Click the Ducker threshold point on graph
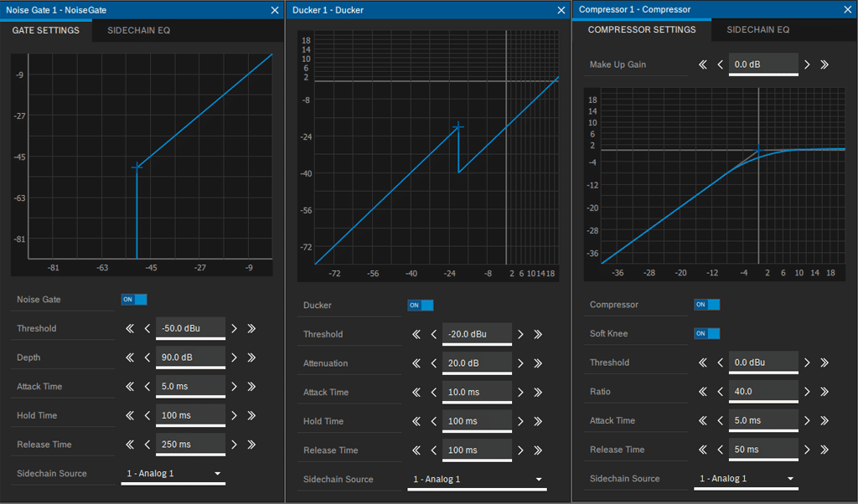 (x=458, y=127)
